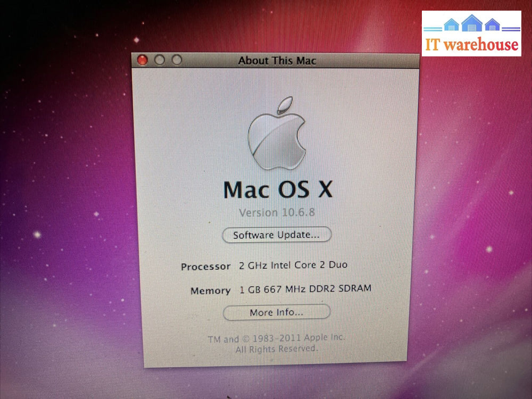The height and width of the screenshot is (399, 532).
Task: Click the left house icon in the logo
Action: tap(451, 25)
